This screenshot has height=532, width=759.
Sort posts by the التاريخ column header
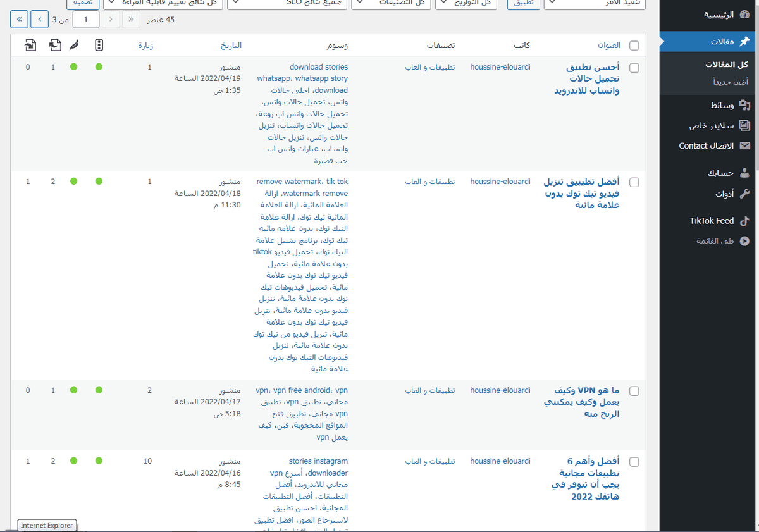[230, 46]
